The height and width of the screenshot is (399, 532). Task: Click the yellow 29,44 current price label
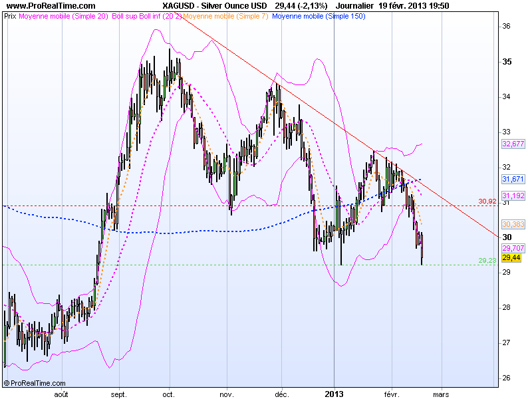pos(511,257)
